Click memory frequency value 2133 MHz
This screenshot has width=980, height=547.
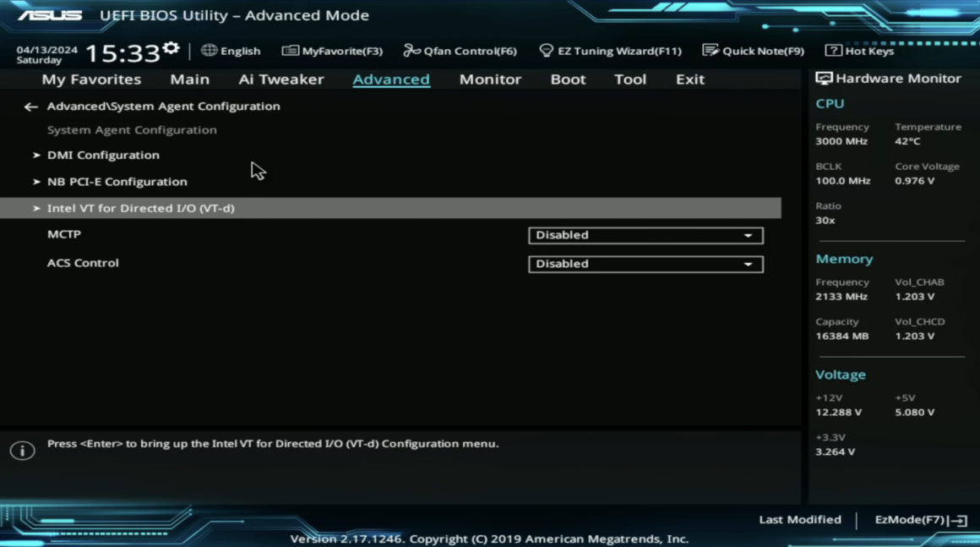(x=841, y=297)
